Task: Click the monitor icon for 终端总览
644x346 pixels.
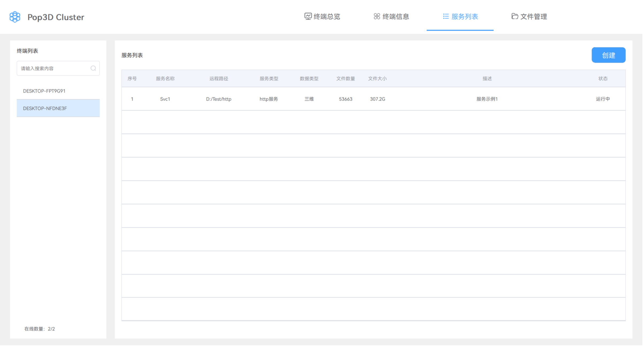Action: click(308, 16)
